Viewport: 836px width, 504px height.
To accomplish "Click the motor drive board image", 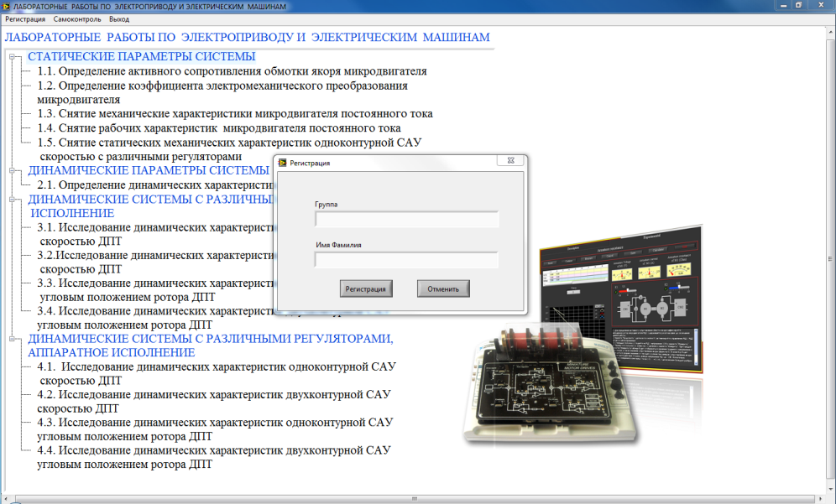I will [549, 383].
